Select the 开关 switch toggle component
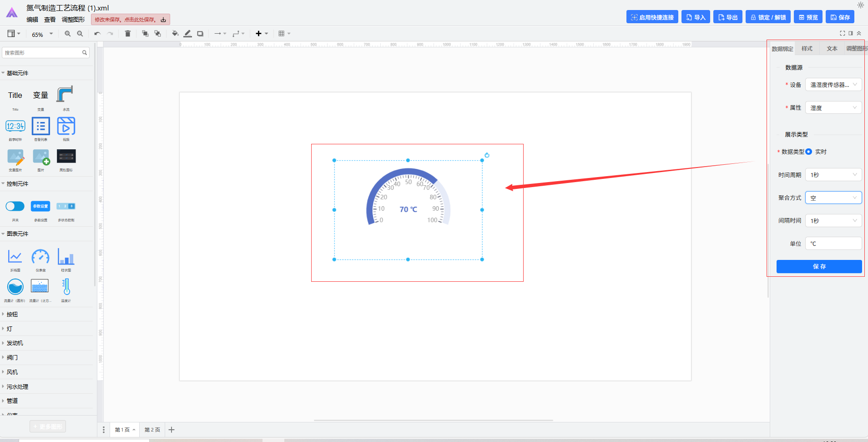The height and width of the screenshot is (442, 868). (15, 207)
